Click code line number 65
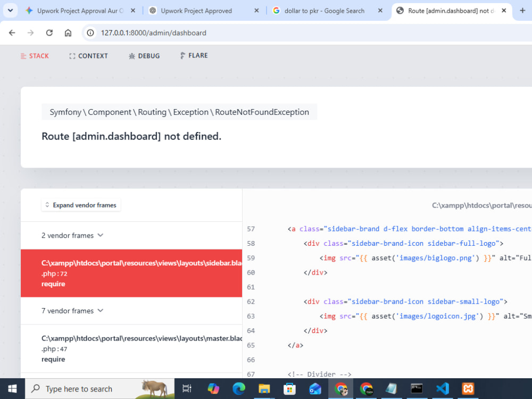 (251, 345)
